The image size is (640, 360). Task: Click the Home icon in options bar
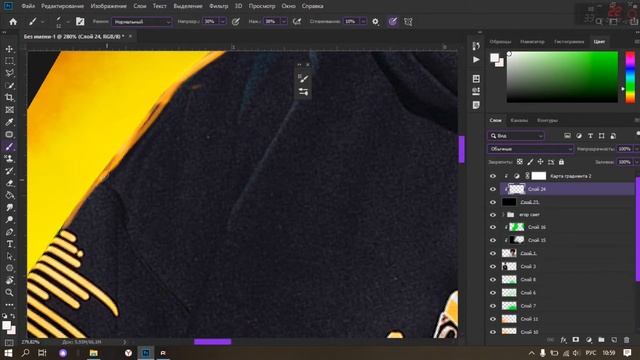(x=13, y=22)
